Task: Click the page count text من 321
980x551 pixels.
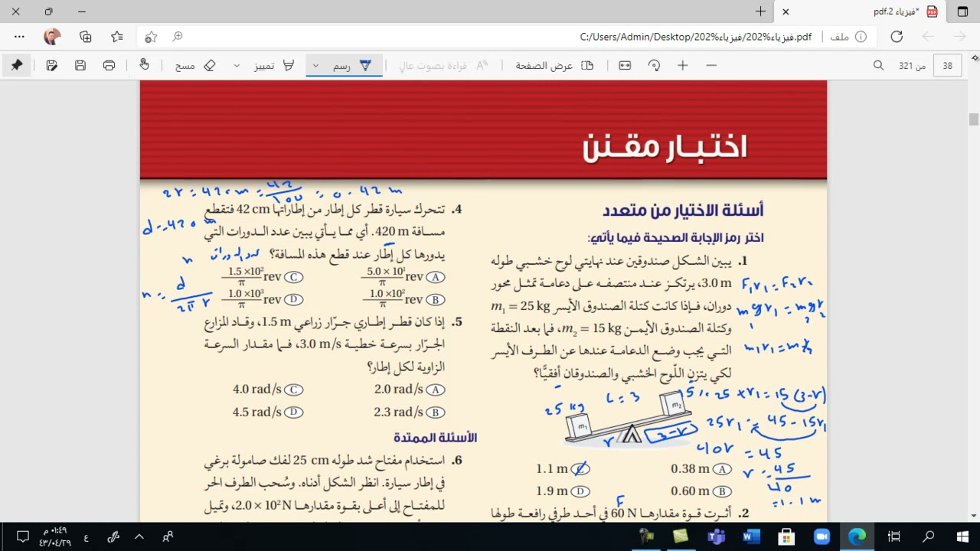Action: point(912,66)
